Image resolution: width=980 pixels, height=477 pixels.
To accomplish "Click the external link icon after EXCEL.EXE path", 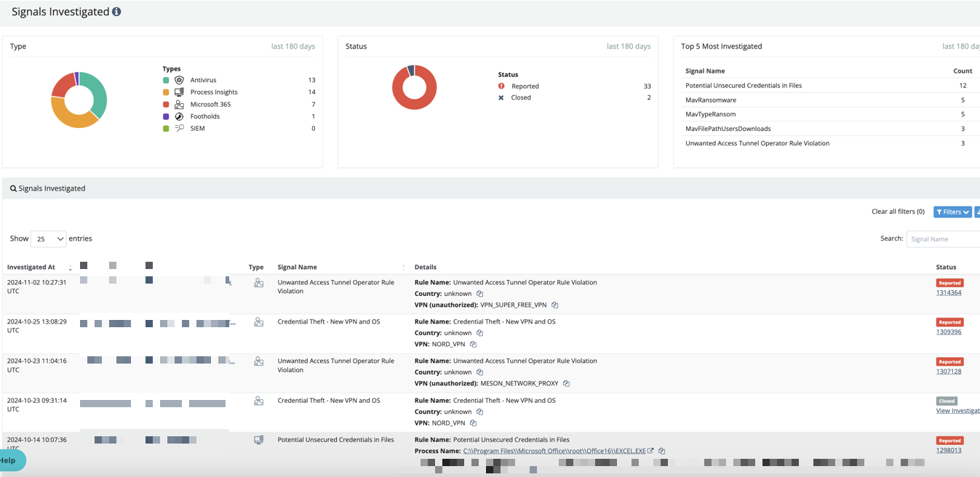I will coord(650,452).
